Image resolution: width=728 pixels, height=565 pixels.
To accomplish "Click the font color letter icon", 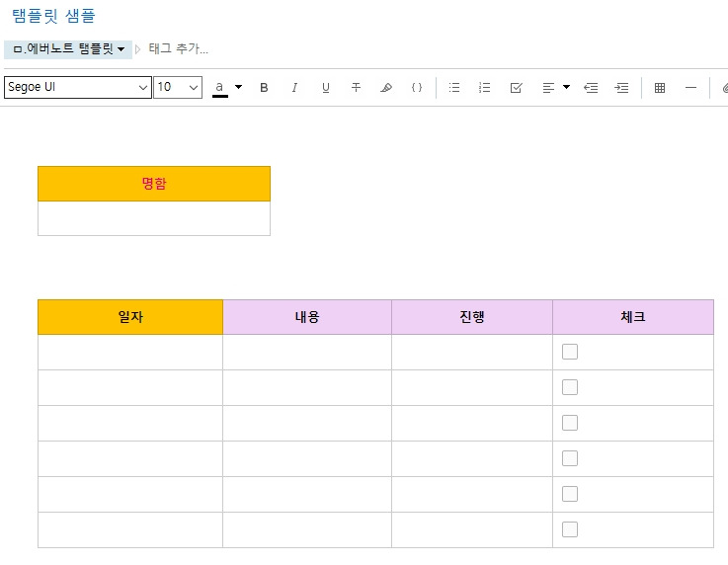I will click(219, 88).
